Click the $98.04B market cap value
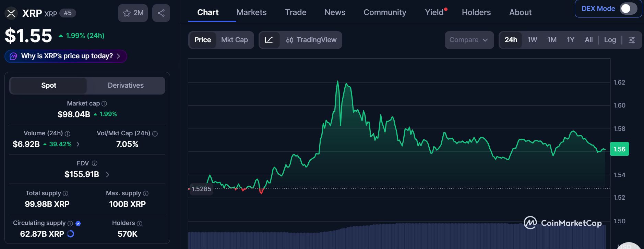The width and height of the screenshot is (644, 249). [74, 114]
